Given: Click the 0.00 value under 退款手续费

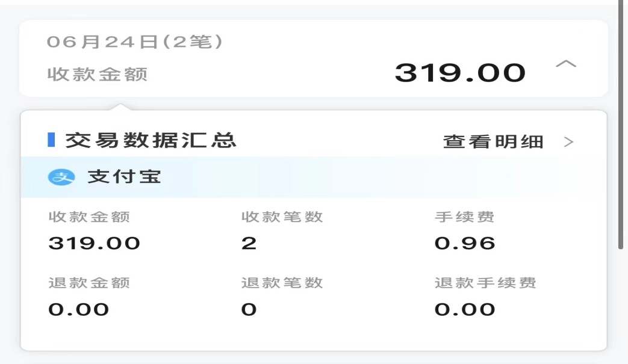Looking at the screenshot, I should (x=464, y=310).
